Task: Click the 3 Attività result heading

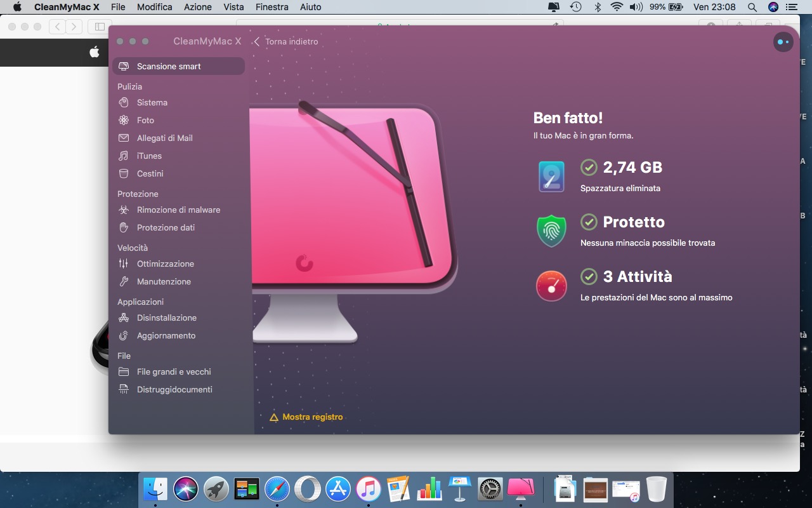Action: point(638,276)
